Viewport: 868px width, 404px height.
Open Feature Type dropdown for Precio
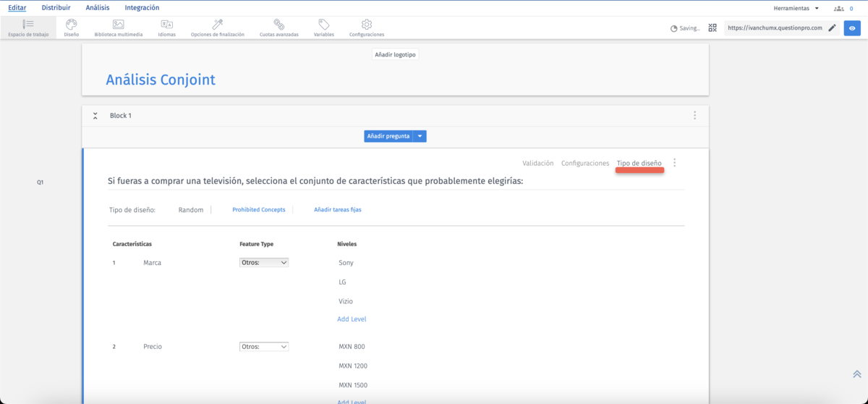pyautogui.click(x=264, y=347)
